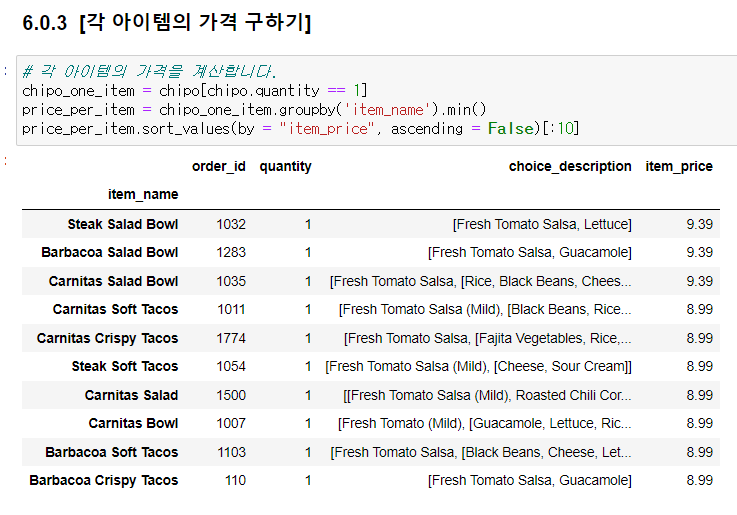737x515 pixels.
Task: Select the 'Barbacoa Soft Tacos' row label
Action: 111,452
